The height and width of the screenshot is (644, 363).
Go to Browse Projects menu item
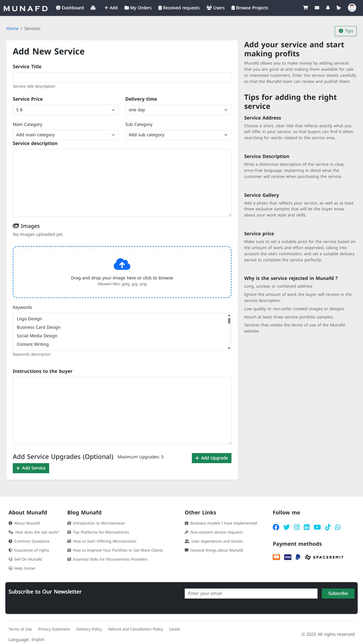[x=250, y=8]
